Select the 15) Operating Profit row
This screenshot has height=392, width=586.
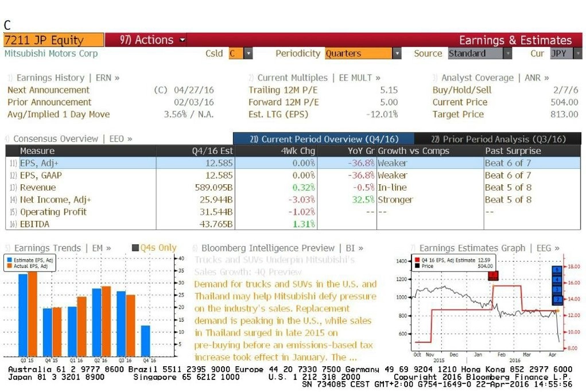[x=293, y=212]
